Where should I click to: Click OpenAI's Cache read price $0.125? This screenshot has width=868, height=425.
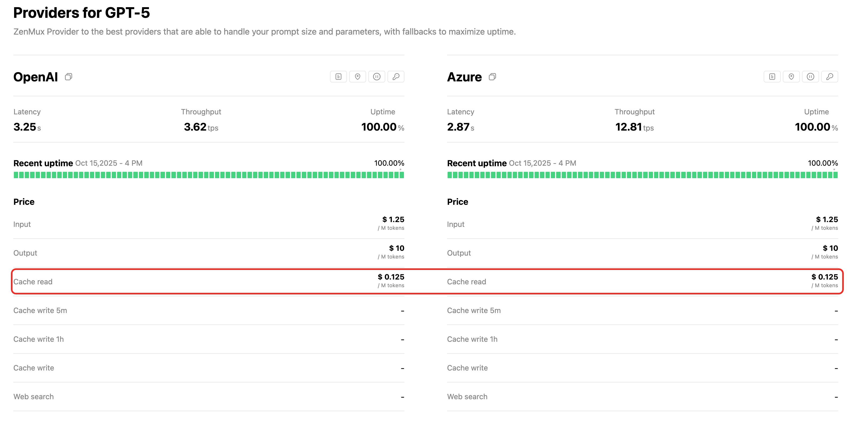click(391, 277)
